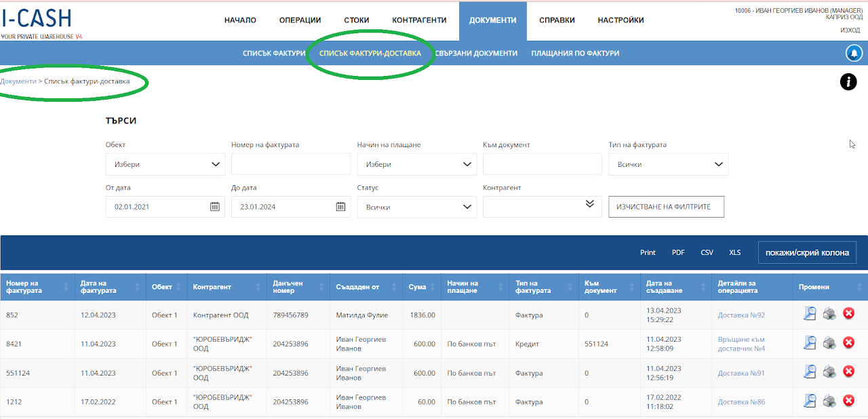Image resolution: width=868 pixels, height=419 pixels.
Task: Export the table as XLS
Action: (x=735, y=252)
